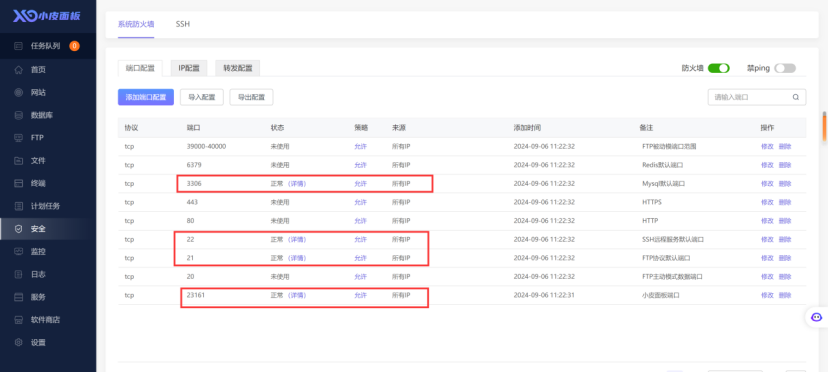This screenshot has width=828, height=372.
Task: Click the orange page scrollbar thumb
Action: point(824,127)
